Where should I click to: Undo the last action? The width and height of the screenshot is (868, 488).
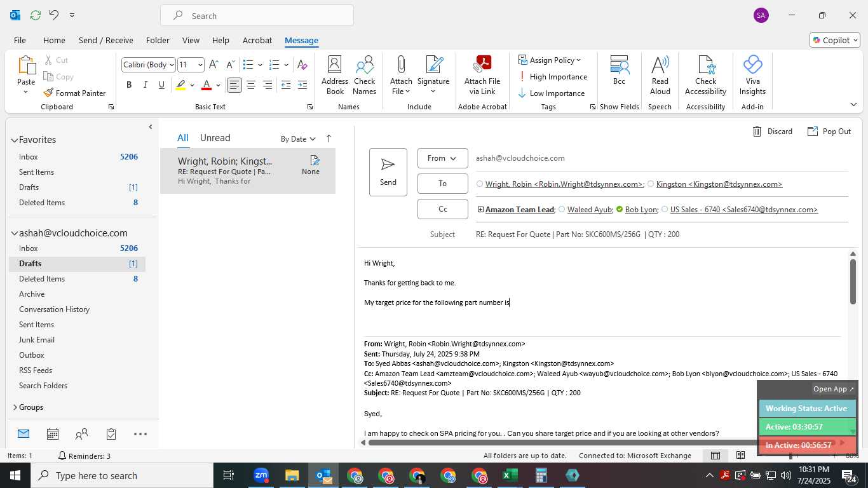(x=54, y=15)
